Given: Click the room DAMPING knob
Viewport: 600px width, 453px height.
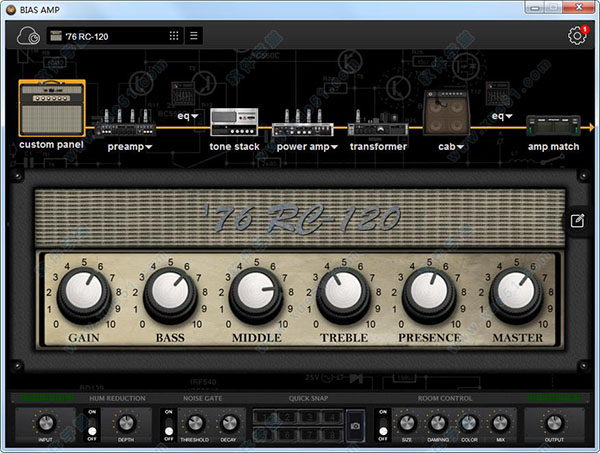Looking at the screenshot, I should click(438, 423).
